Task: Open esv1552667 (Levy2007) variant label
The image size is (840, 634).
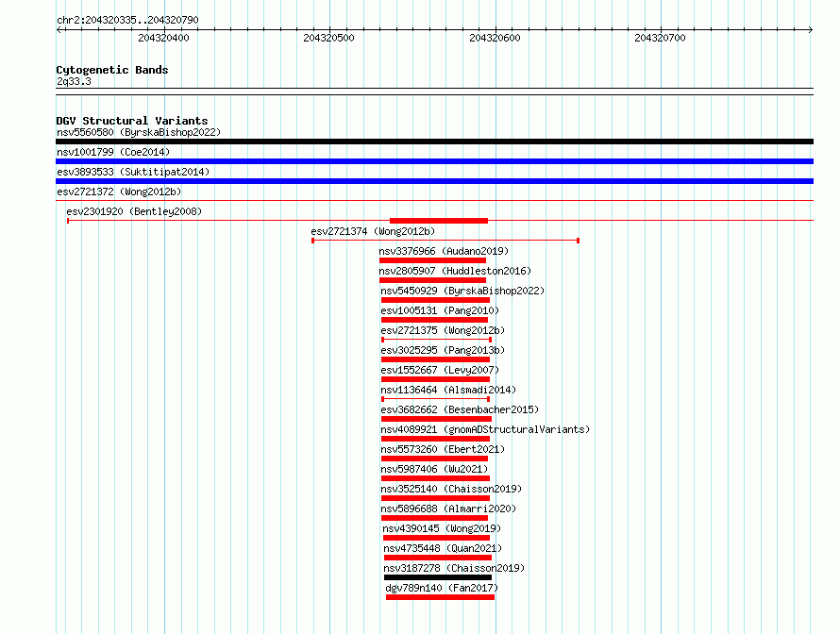Action: click(x=440, y=370)
